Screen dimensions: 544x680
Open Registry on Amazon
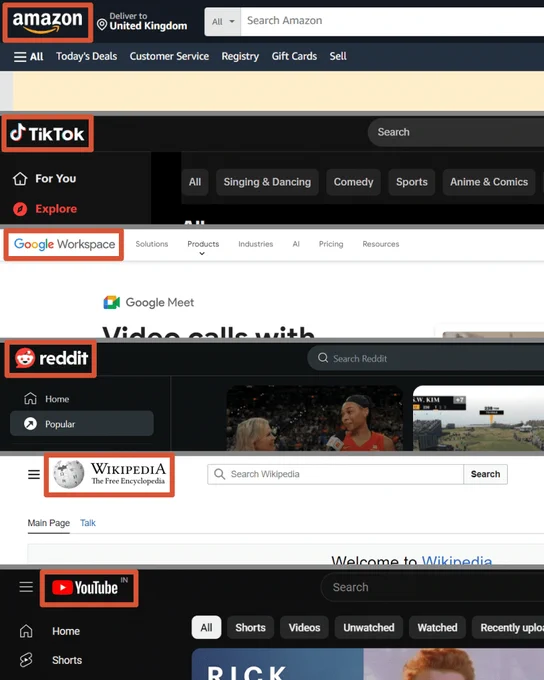coord(240,56)
